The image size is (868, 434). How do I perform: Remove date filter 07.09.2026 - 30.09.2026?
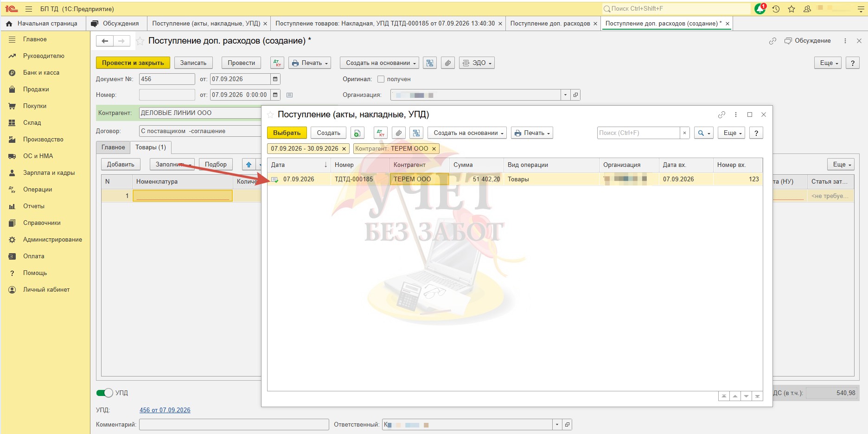(x=344, y=149)
